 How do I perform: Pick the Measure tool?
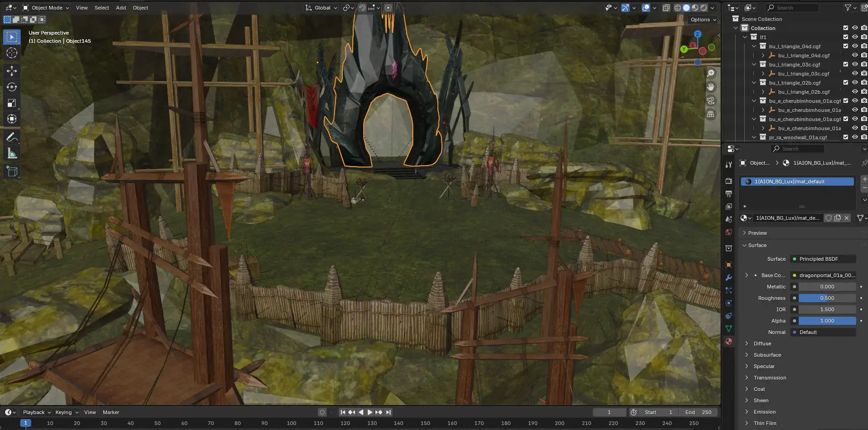point(12,153)
